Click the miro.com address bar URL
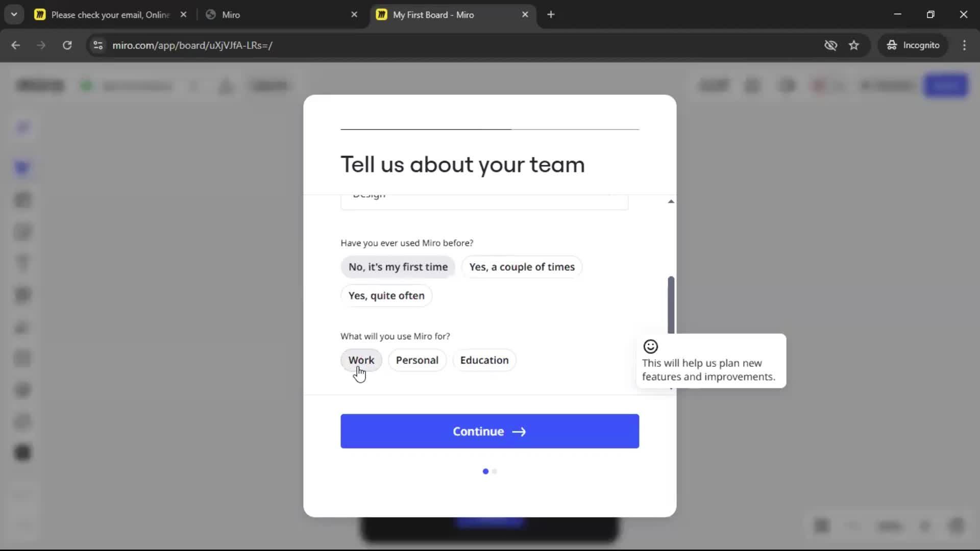980x551 pixels. pos(192,45)
